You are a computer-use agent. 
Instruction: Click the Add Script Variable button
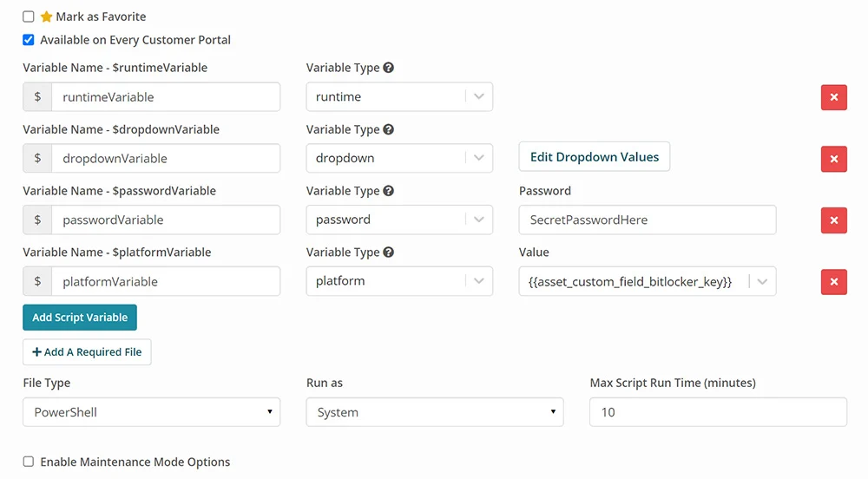[80, 318]
